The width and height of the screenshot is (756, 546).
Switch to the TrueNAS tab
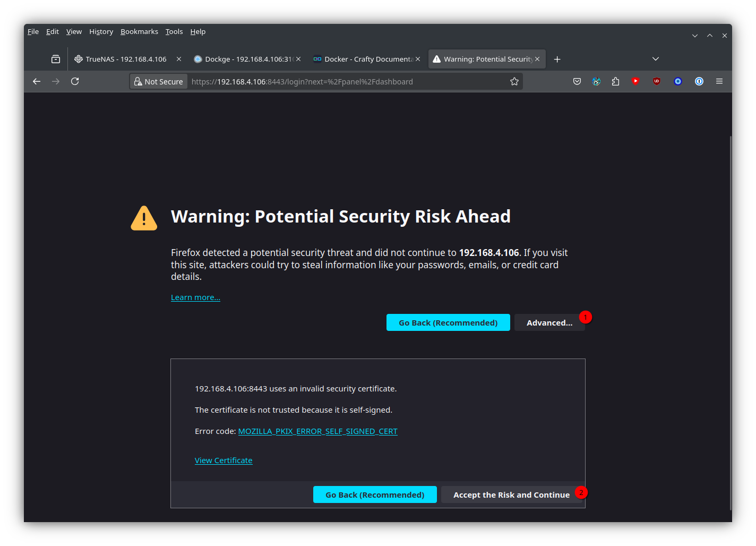[126, 59]
